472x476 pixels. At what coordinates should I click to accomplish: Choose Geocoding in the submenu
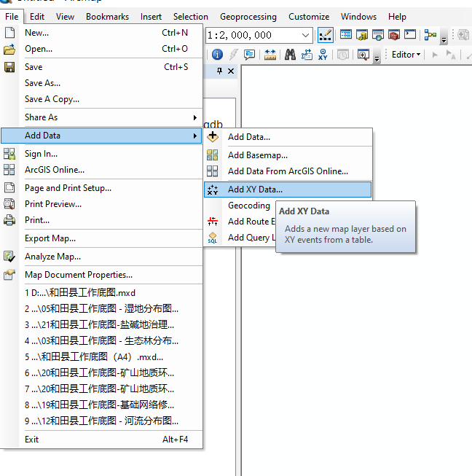coord(248,206)
